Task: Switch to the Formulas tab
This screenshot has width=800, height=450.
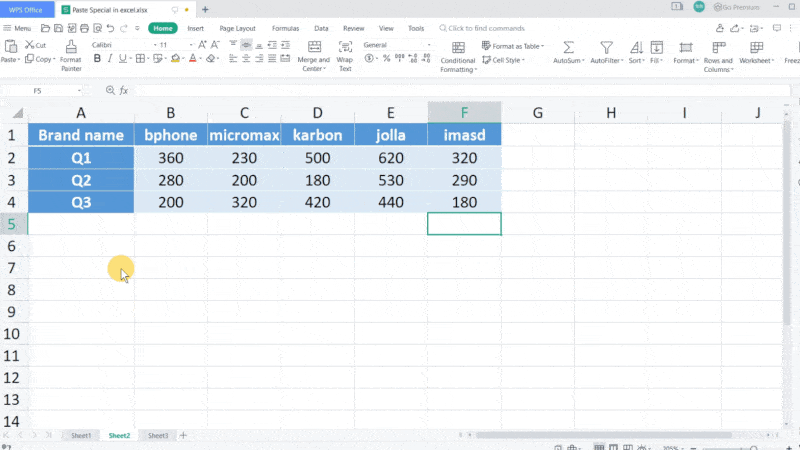Action: 285,29
